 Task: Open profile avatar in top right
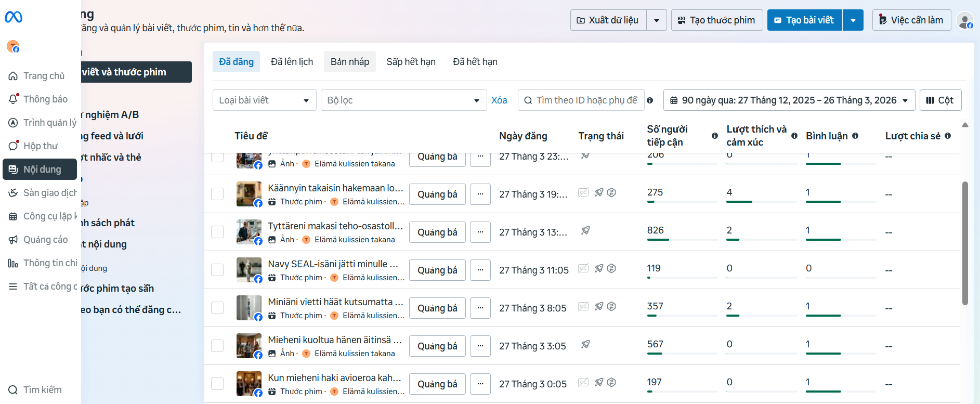click(x=965, y=21)
